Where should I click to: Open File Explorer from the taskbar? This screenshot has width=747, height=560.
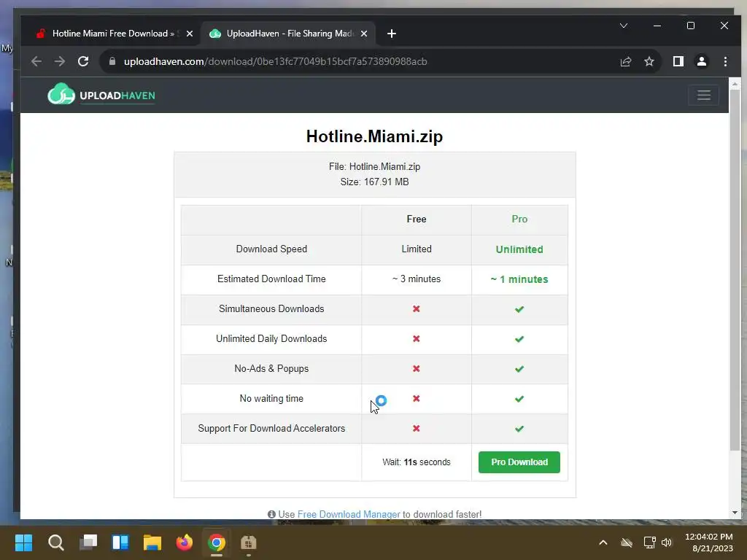click(152, 542)
